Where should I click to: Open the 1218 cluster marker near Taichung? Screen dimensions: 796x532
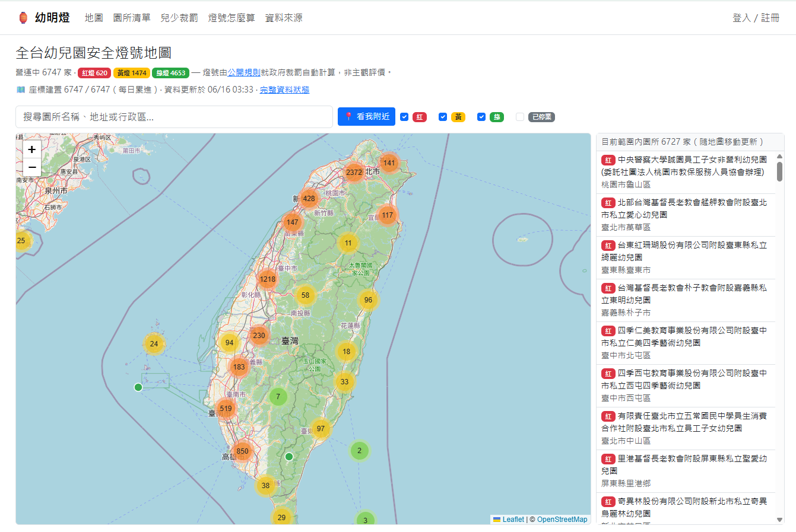click(x=268, y=279)
